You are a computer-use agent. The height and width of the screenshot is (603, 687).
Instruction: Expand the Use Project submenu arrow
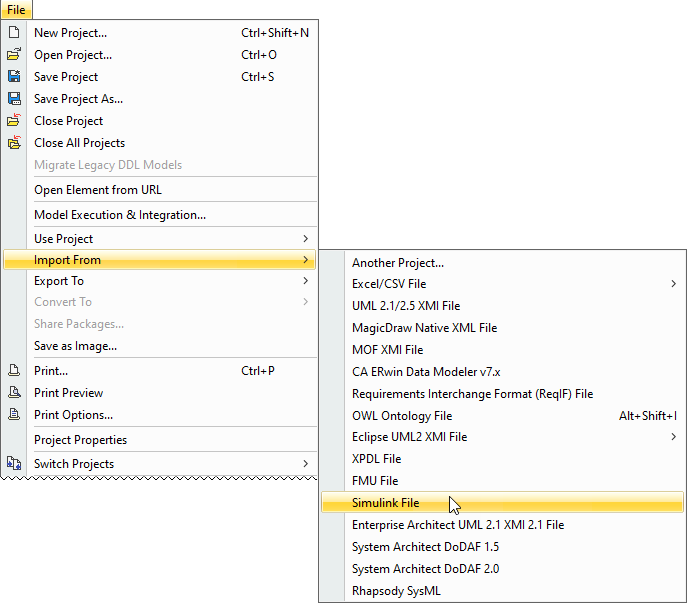(306, 239)
